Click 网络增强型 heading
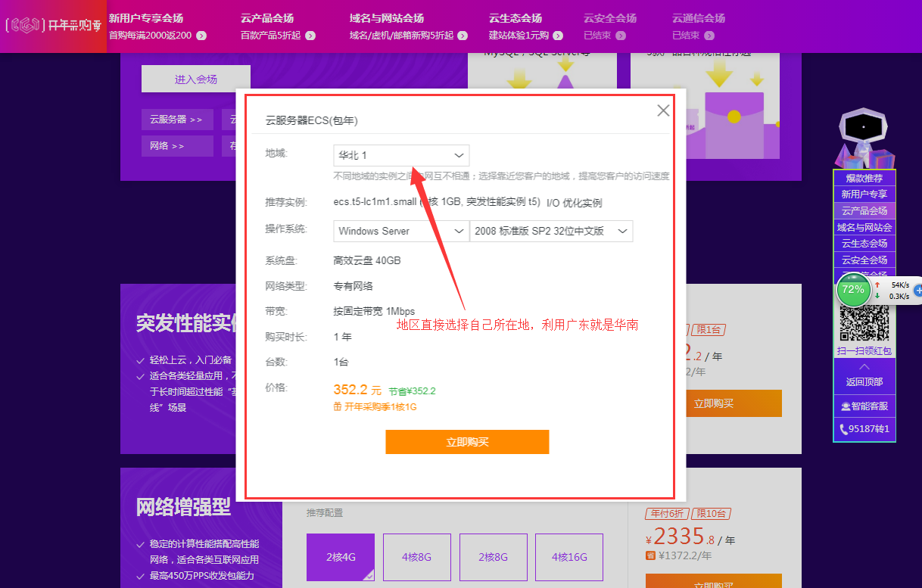Screen dimensions: 922x588 click(x=183, y=507)
